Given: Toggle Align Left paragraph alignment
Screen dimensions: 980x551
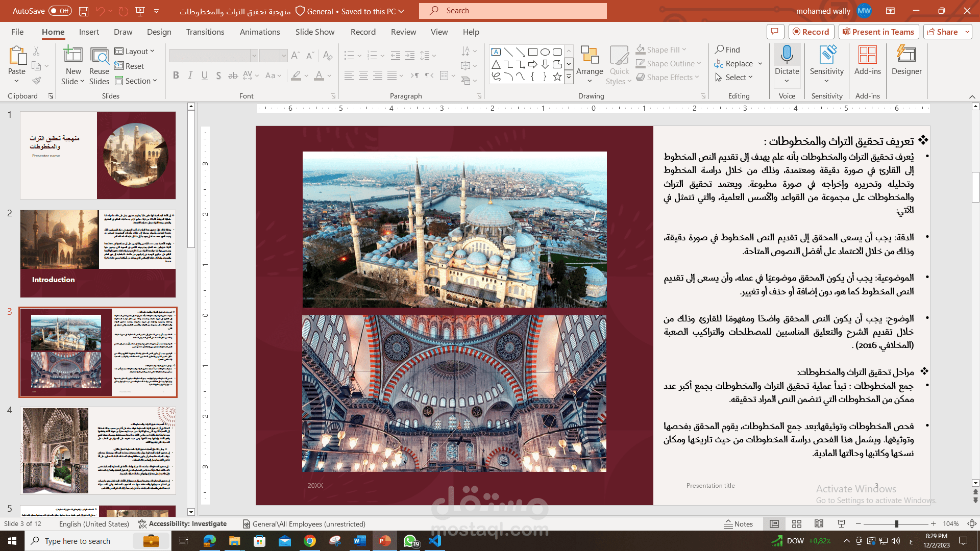Looking at the screenshot, I should [349, 76].
